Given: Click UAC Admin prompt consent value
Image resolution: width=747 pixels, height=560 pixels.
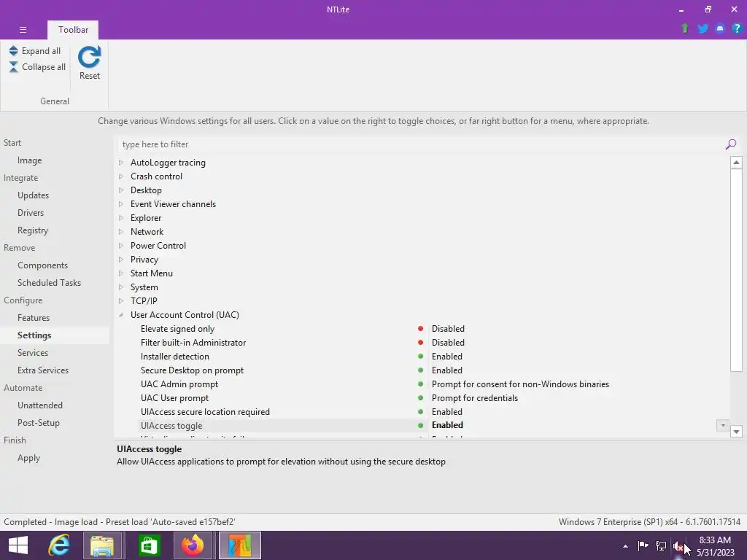Looking at the screenshot, I should (x=520, y=384).
